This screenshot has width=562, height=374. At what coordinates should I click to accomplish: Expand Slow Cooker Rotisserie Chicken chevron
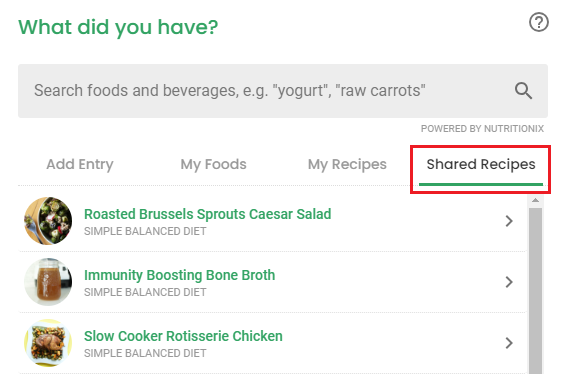tap(509, 343)
